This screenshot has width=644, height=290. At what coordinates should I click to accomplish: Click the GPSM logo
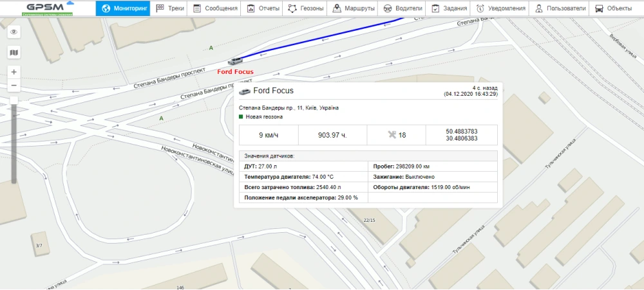tap(46, 8)
